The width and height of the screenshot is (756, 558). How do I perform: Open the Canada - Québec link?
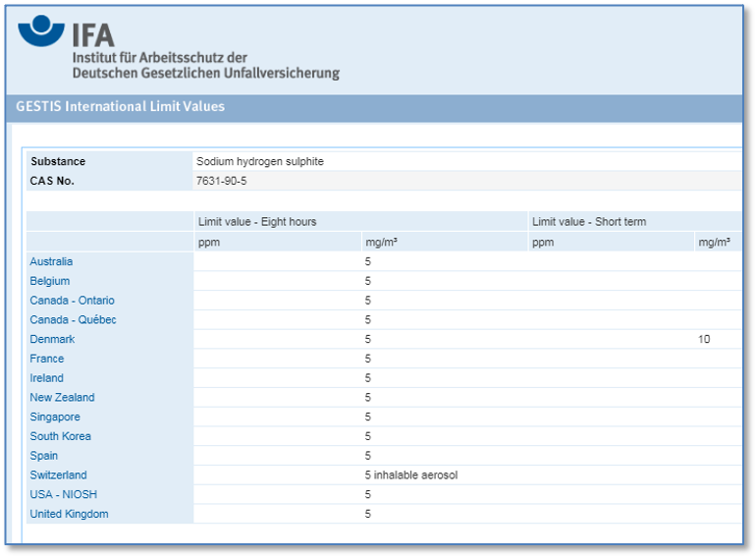(x=73, y=319)
